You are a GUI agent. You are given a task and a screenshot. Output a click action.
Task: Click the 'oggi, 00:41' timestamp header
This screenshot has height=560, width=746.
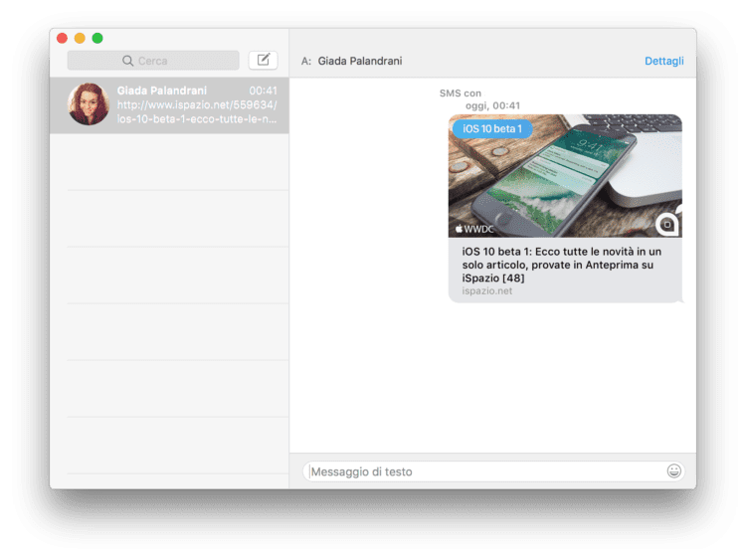[492, 105]
